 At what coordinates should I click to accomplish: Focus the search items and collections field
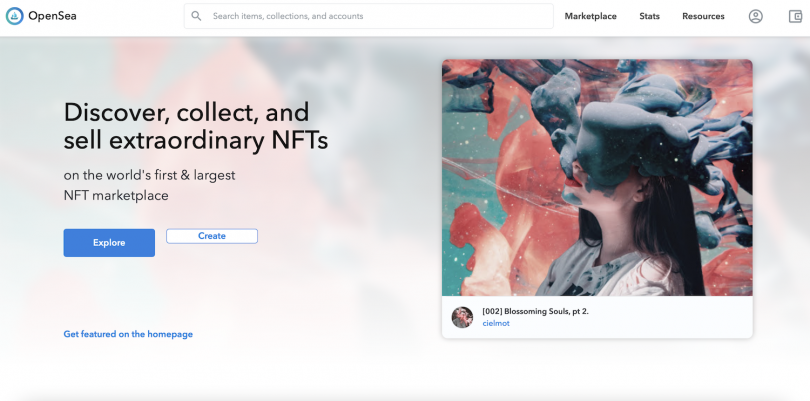click(x=368, y=16)
